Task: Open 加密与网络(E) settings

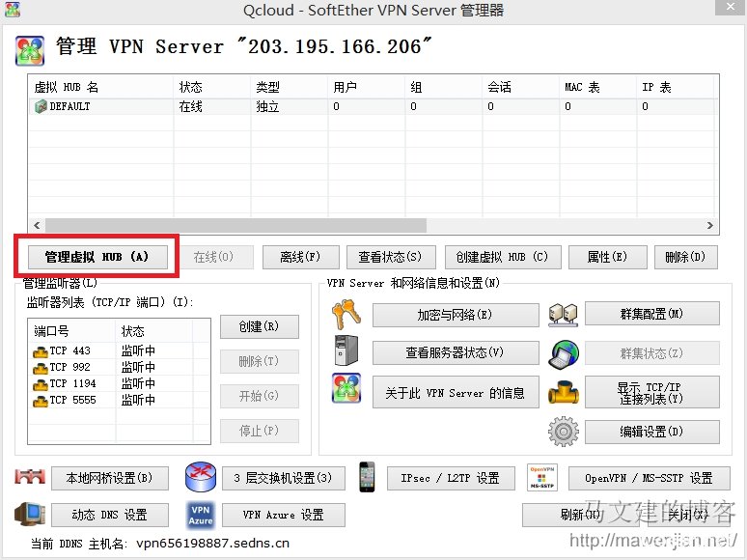Action: 456,315
